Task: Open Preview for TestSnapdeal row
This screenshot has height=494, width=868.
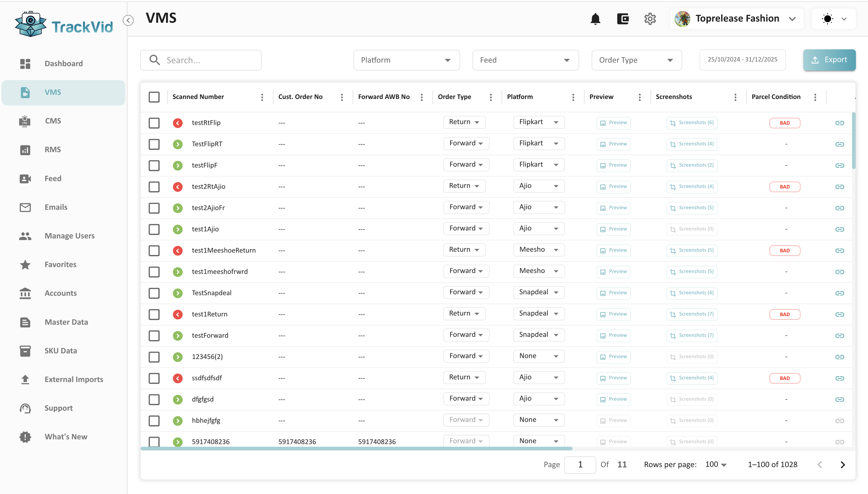Action: tap(613, 292)
